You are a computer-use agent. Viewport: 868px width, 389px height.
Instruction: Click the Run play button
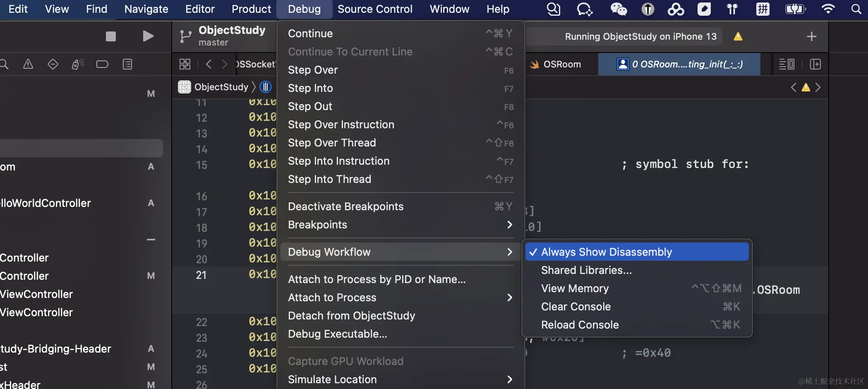(x=148, y=36)
